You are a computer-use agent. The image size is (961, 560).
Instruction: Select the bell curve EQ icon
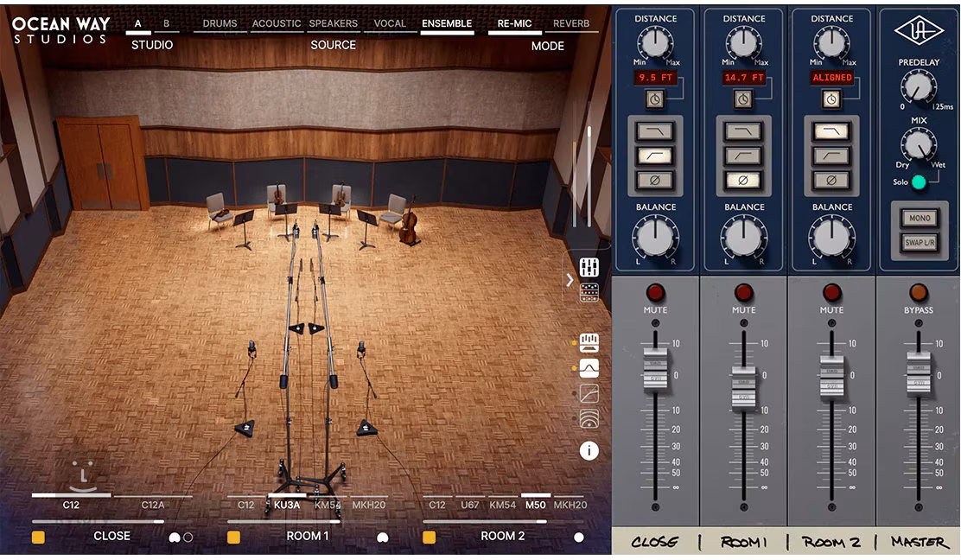589,368
